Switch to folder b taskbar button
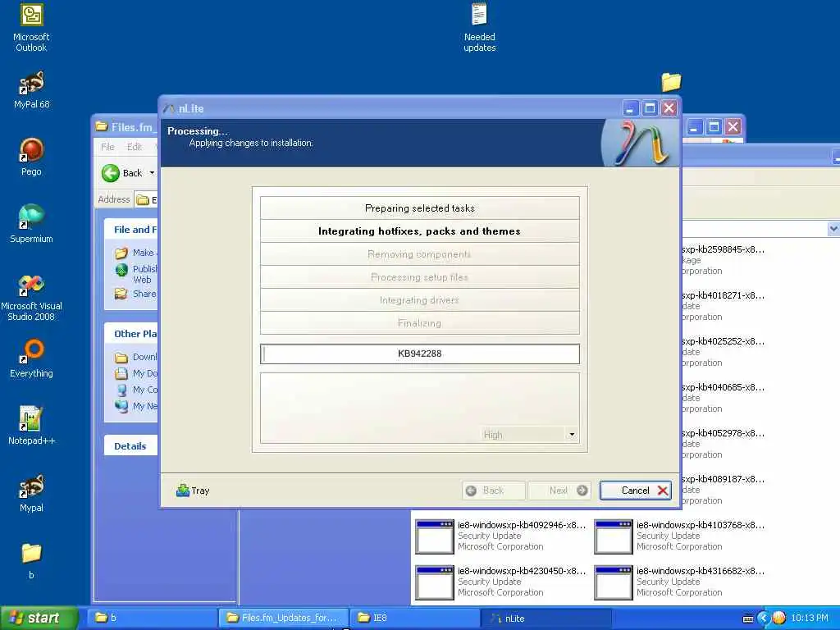 pos(151,618)
